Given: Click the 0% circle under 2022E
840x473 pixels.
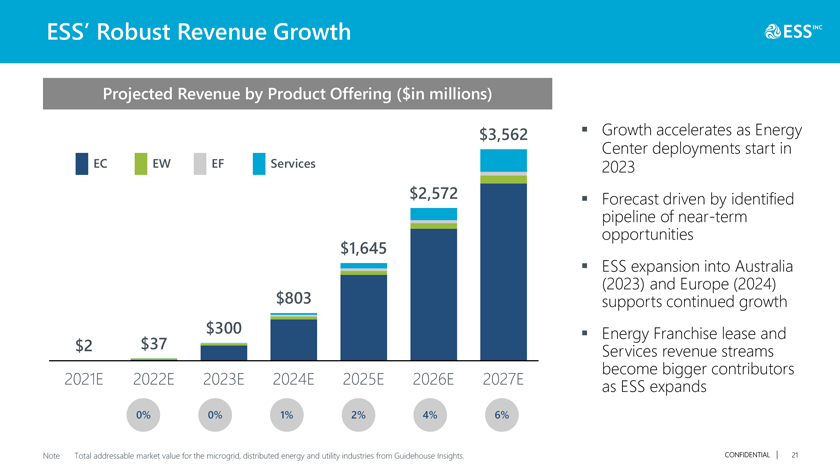Looking at the screenshot, I should click(x=143, y=415).
